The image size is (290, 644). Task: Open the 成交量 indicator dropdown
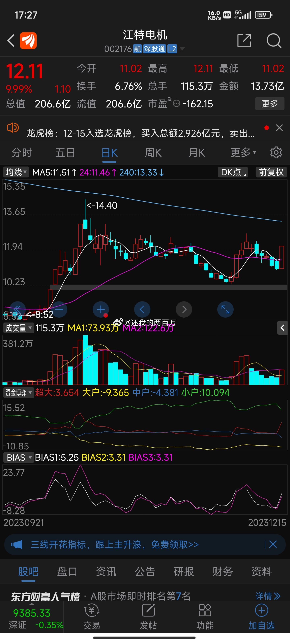coord(19,328)
